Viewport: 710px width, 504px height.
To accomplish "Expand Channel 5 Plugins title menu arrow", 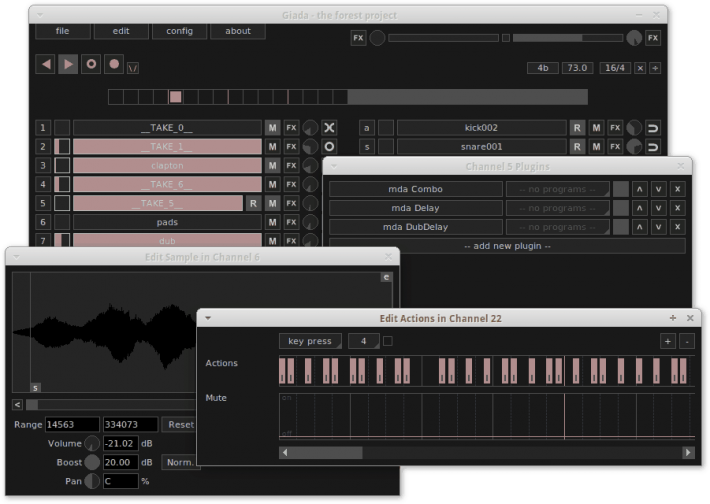I will click(334, 166).
